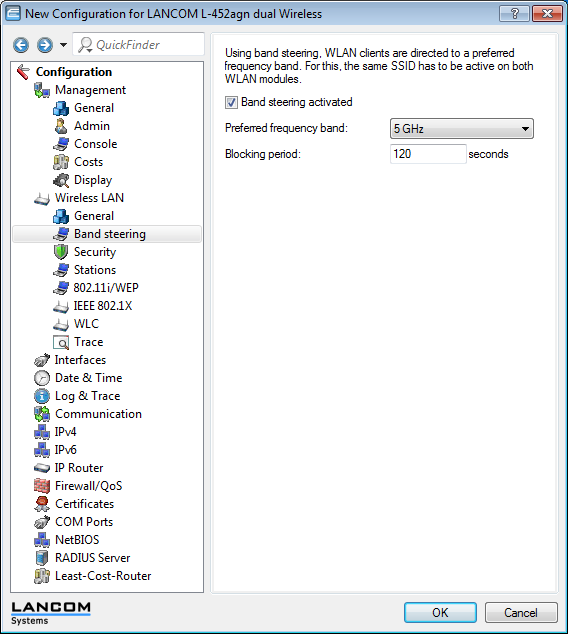Image resolution: width=568 pixels, height=634 pixels.
Task: Click the Blocking period seconds field
Action: pyautogui.click(x=428, y=154)
